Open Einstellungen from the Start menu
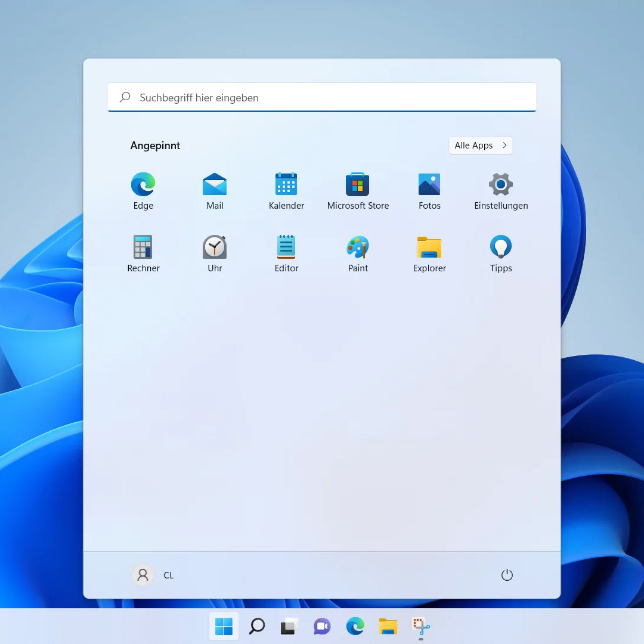644x644 pixels. click(501, 190)
